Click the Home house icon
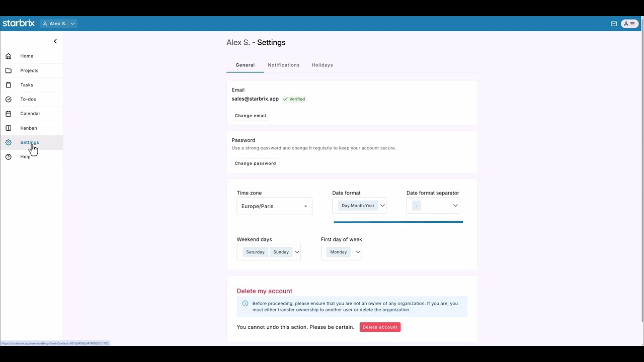The width and height of the screenshot is (644, 362). point(9,56)
